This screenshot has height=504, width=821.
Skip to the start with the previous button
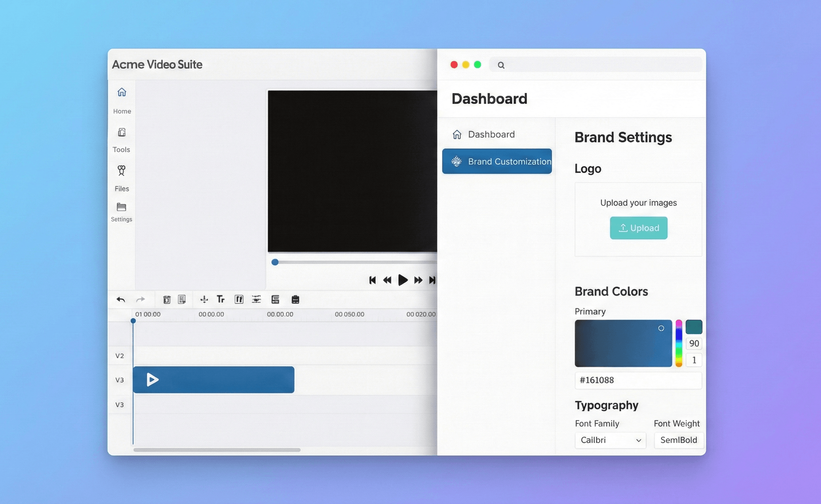(372, 280)
